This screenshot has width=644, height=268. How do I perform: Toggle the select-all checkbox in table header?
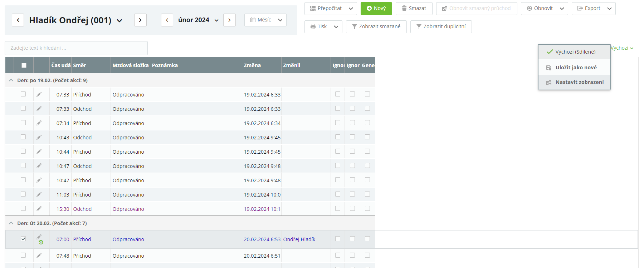[24, 65]
